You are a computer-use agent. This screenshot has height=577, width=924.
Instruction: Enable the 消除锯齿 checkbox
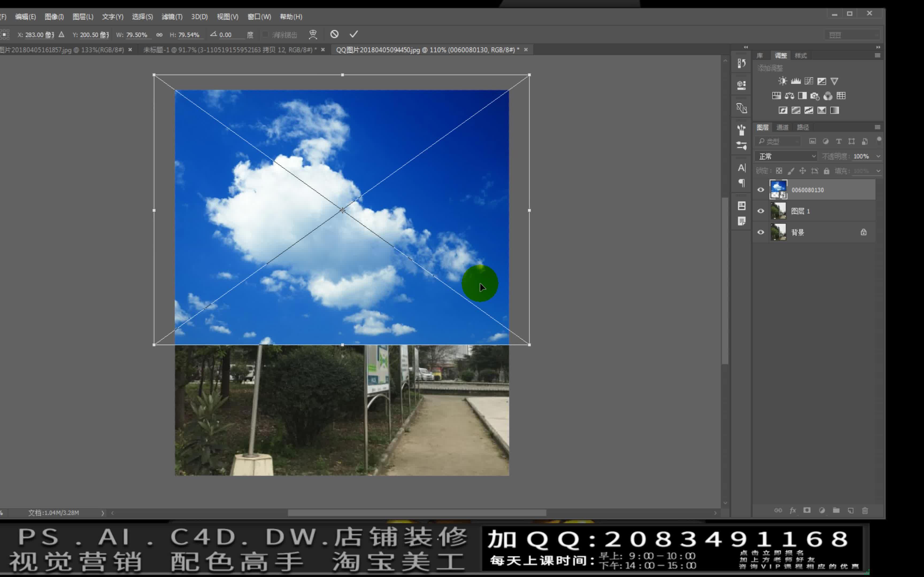coord(265,34)
